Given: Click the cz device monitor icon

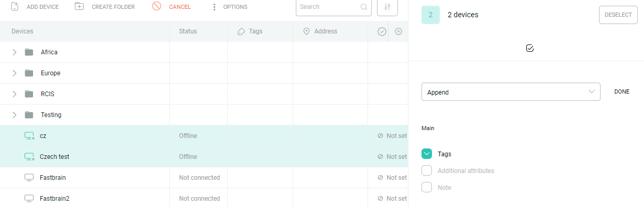Looking at the screenshot, I should coord(29,136).
